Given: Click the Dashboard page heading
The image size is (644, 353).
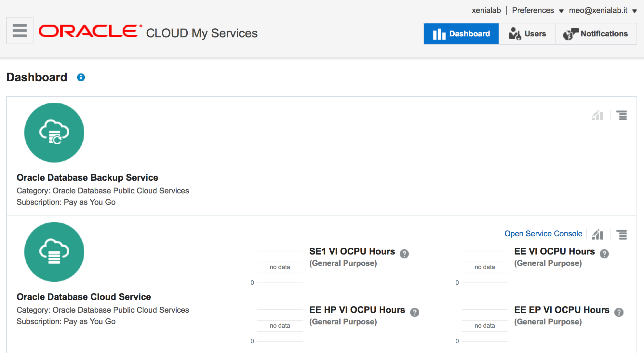Looking at the screenshot, I should pos(37,77).
